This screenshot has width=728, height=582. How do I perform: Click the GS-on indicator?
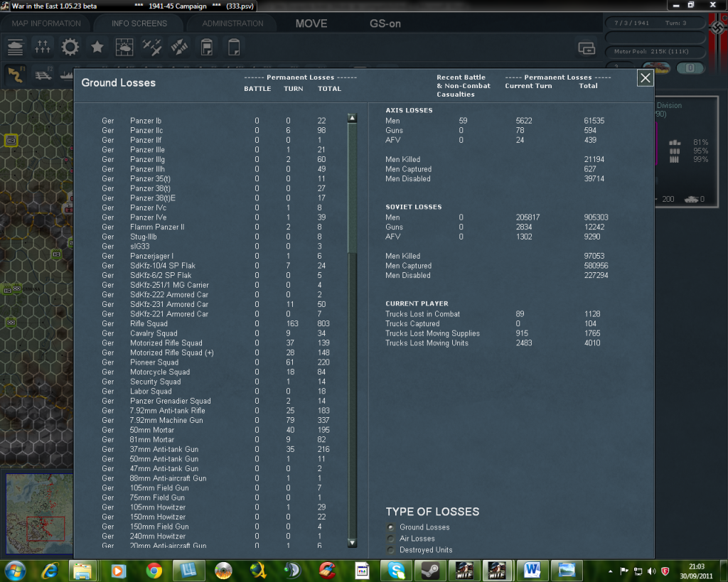click(385, 23)
